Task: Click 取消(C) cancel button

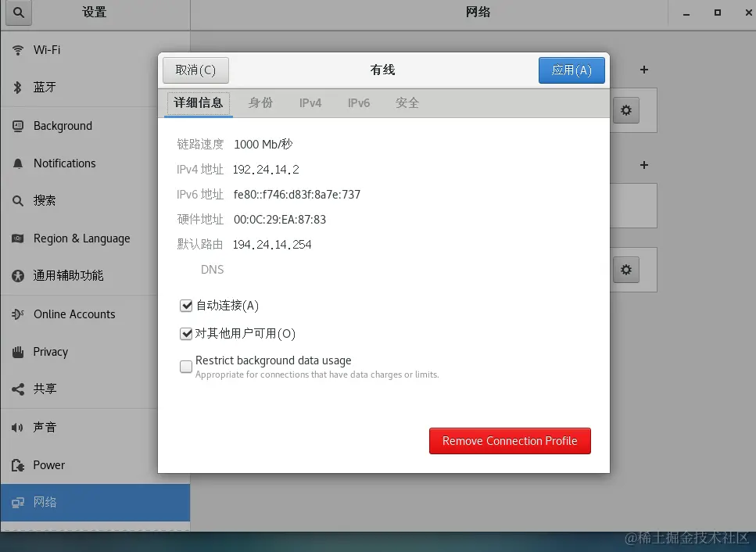Action: [x=195, y=70]
